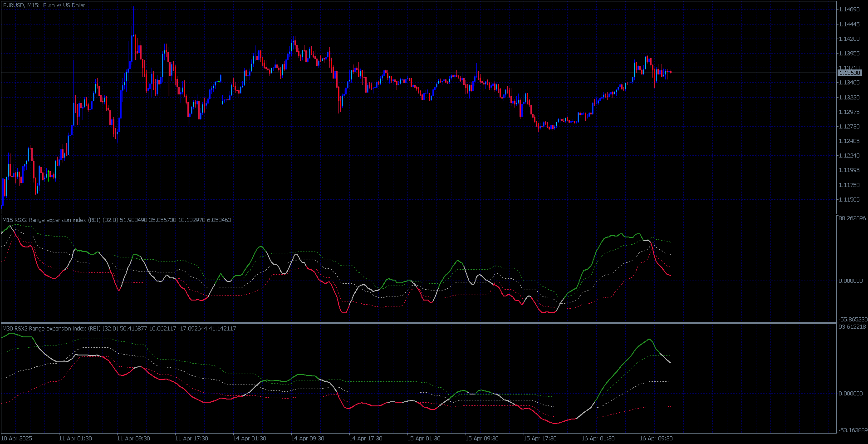Click the 11 Apr 01:30 time axis label
The height and width of the screenshot is (444, 868).
(75, 439)
